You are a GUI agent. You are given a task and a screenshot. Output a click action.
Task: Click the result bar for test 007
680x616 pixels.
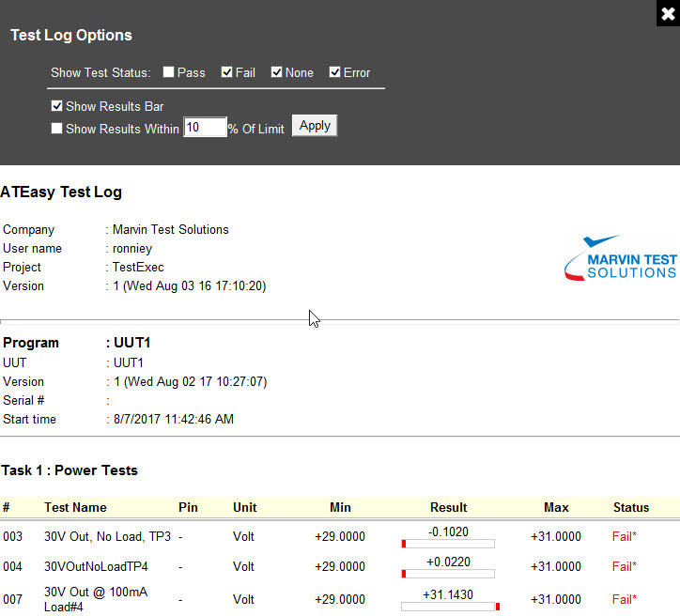450,607
